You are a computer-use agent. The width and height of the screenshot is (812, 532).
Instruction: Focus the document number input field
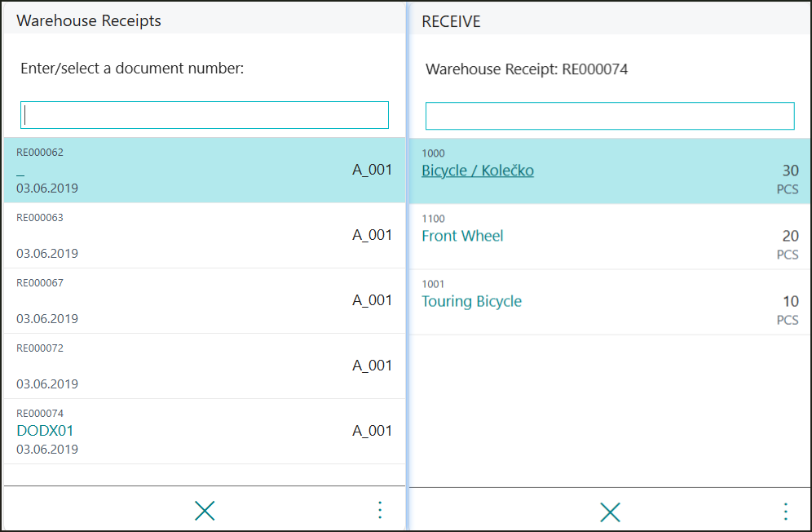pyautogui.click(x=205, y=115)
